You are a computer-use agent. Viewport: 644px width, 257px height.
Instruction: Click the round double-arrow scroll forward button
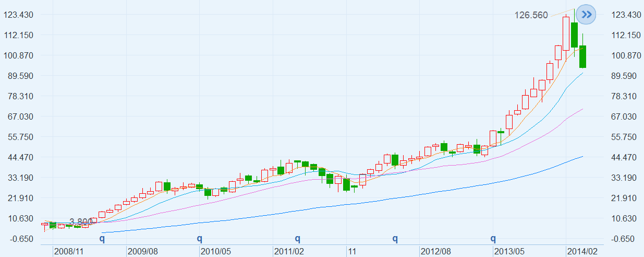[x=586, y=15]
